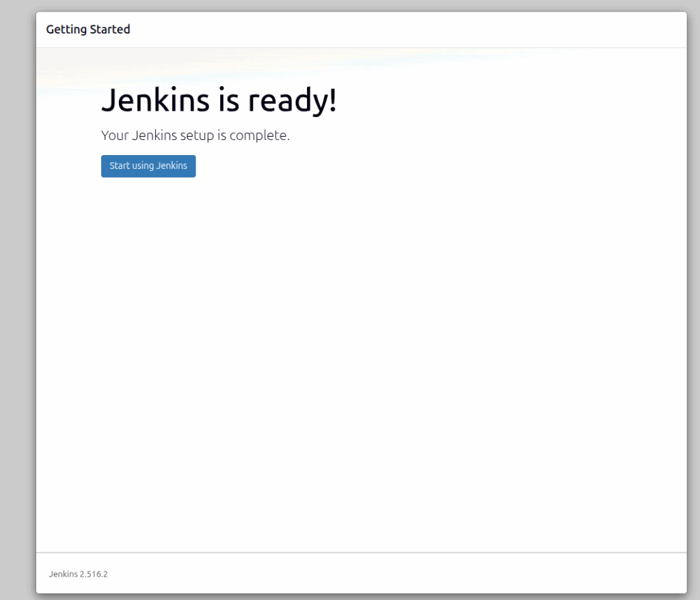Screen dimensions: 700x600
Task: Select the Jenkins is ready! heading
Action: (219, 100)
